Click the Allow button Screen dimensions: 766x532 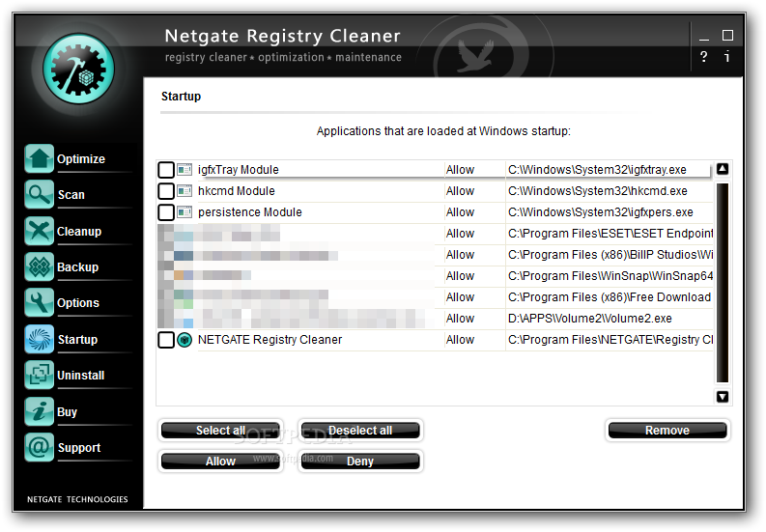[x=220, y=462]
